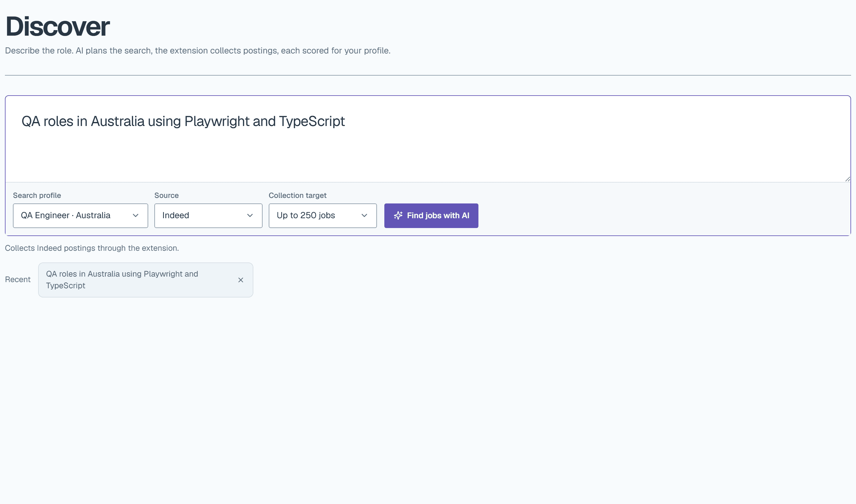
Task: Click the 'Collects Indeed postings through the extension' note
Action: (x=92, y=248)
